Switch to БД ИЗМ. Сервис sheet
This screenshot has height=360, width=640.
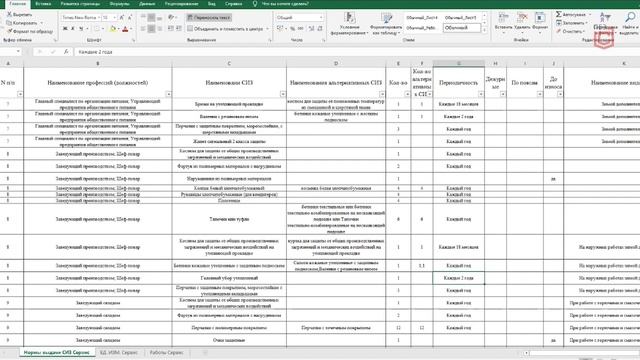point(119,352)
